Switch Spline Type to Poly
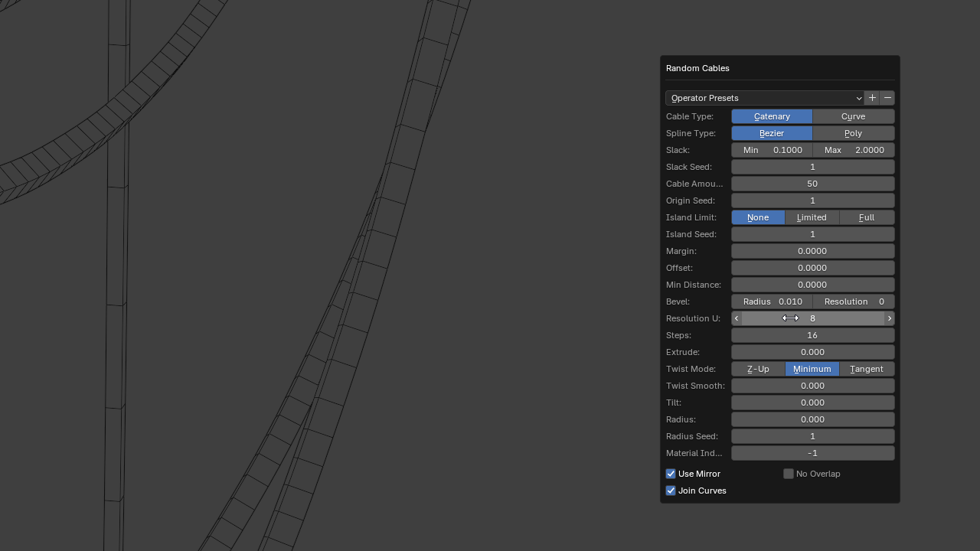 click(853, 133)
